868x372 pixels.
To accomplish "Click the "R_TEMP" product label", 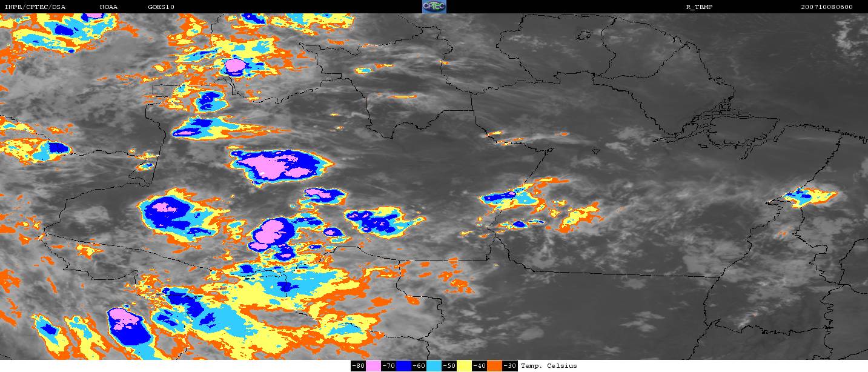I will pos(699,7).
